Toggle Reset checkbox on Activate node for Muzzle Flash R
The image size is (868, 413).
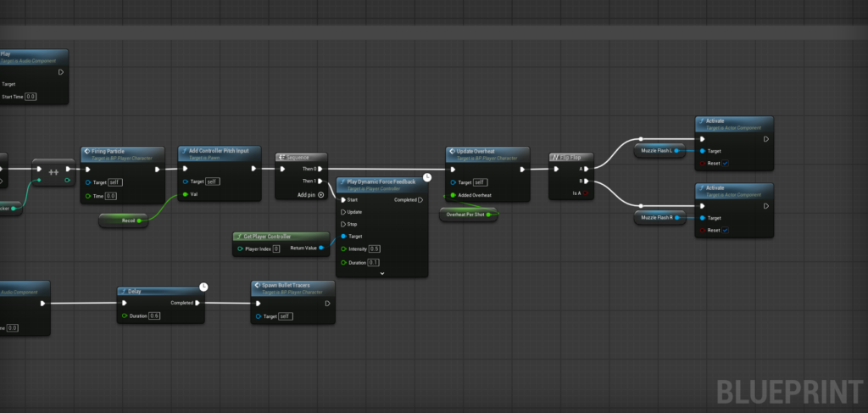point(725,230)
